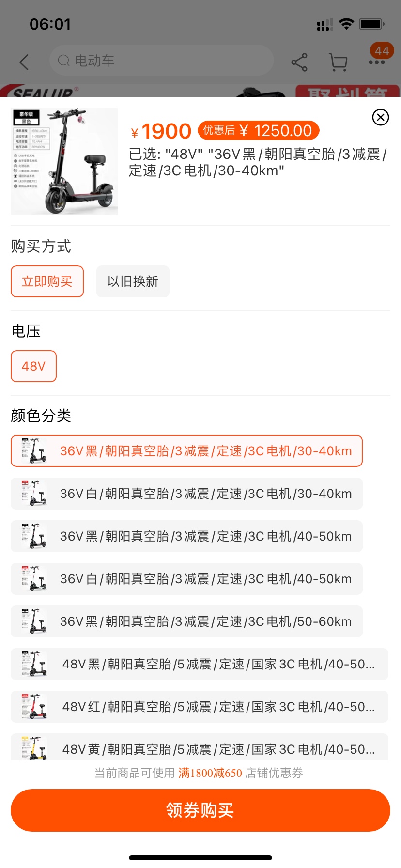Screen dimensions: 401x868
Task: Choose 48V黄 5减震 variant
Action: [x=200, y=748]
